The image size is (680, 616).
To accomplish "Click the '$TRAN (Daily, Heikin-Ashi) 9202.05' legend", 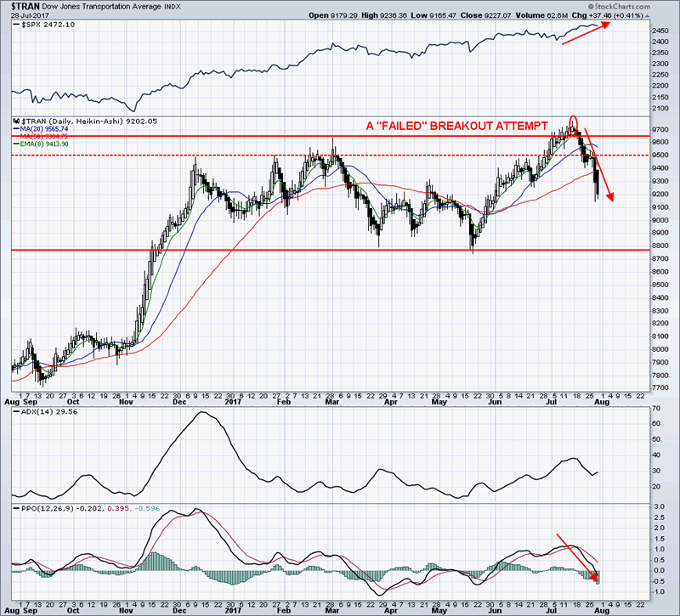I will tap(89, 122).
